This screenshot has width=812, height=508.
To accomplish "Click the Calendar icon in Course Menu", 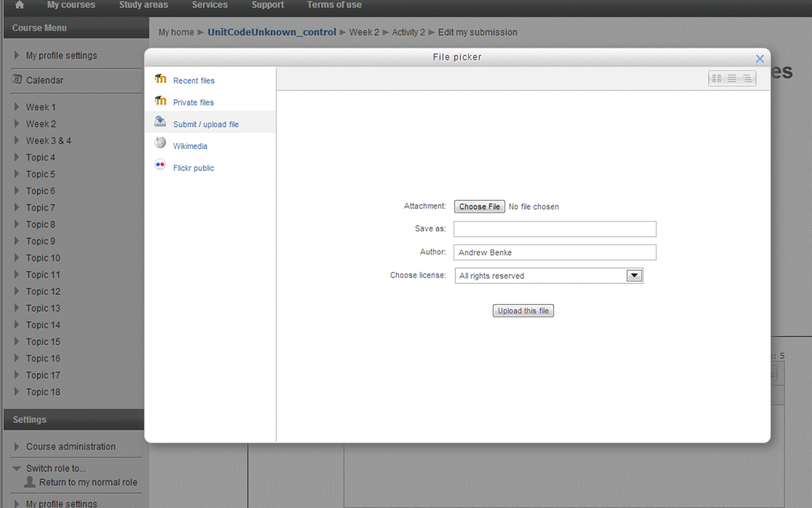I will (x=17, y=80).
